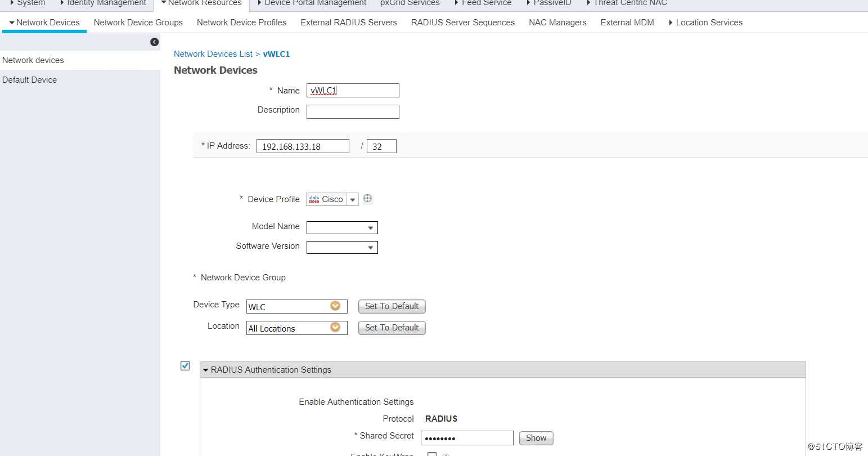868x456 pixels.
Task: Click the Network Devices page heading
Action: [215, 70]
